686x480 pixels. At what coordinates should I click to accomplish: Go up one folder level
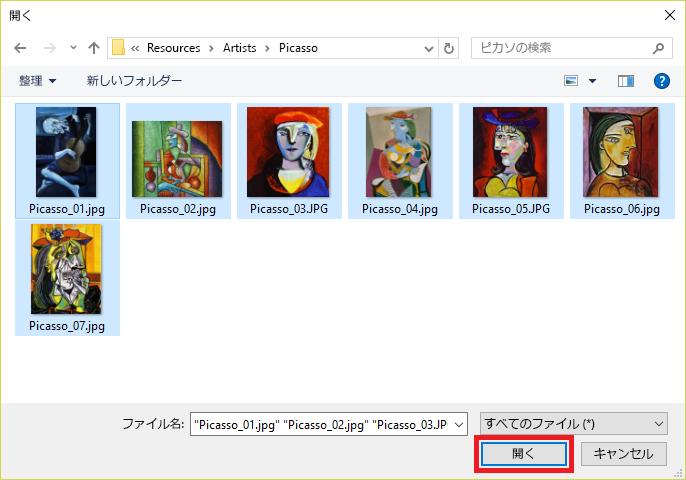click(x=94, y=48)
